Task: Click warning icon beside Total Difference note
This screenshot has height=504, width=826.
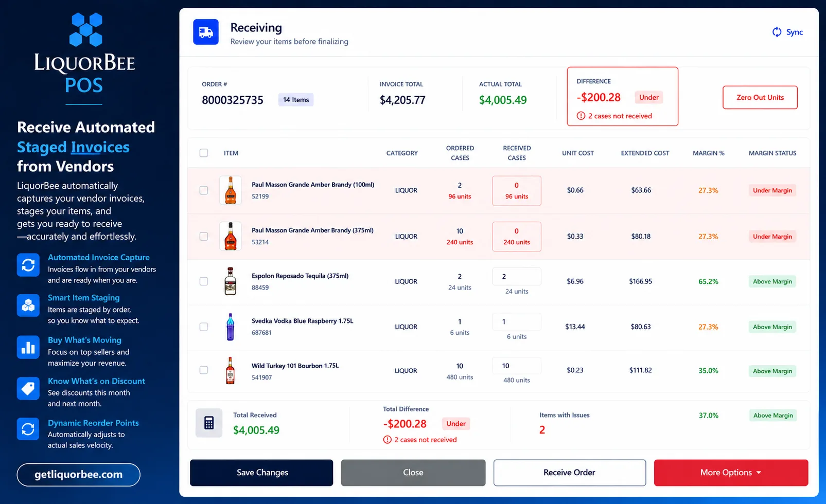Action: pos(388,440)
